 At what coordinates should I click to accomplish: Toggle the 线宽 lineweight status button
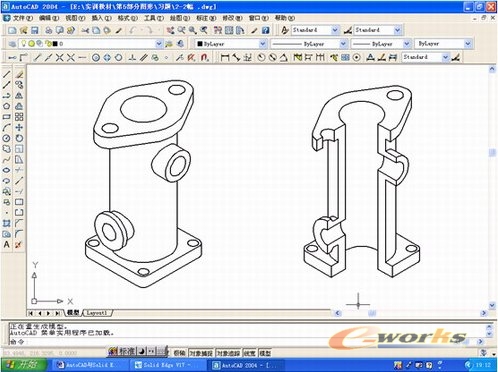[250, 353]
